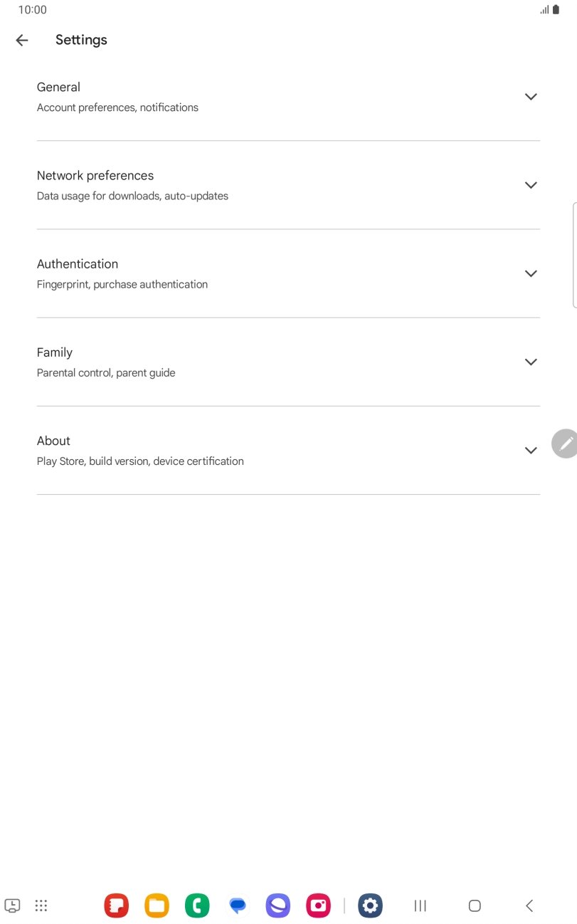Expand the Authentication section chevron
This screenshot has width=577, height=924.
pyautogui.click(x=531, y=273)
